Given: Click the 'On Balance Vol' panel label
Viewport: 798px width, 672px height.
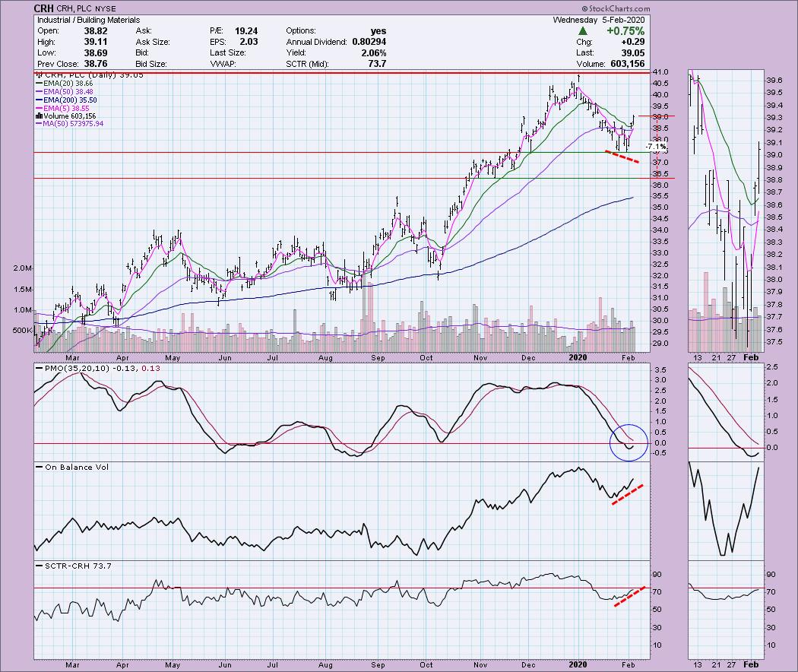Looking at the screenshot, I should 77,467.
